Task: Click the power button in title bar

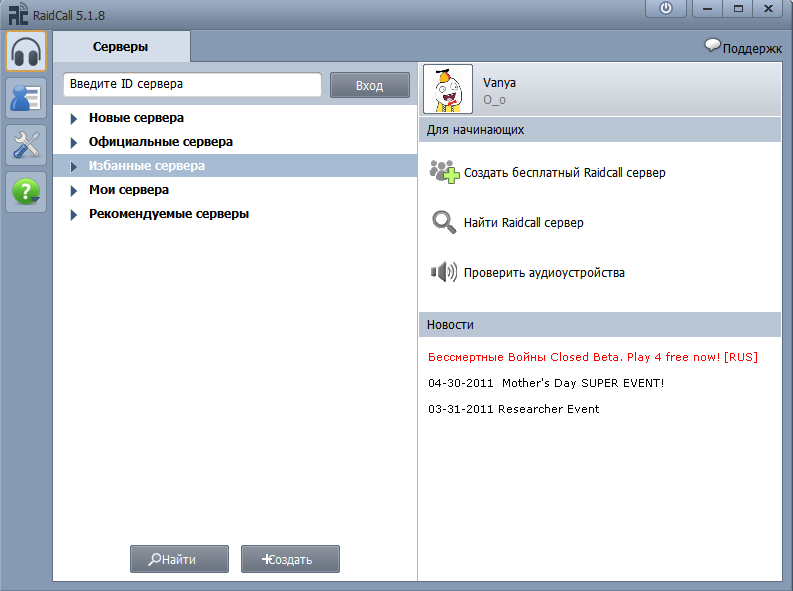Action: [x=666, y=9]
